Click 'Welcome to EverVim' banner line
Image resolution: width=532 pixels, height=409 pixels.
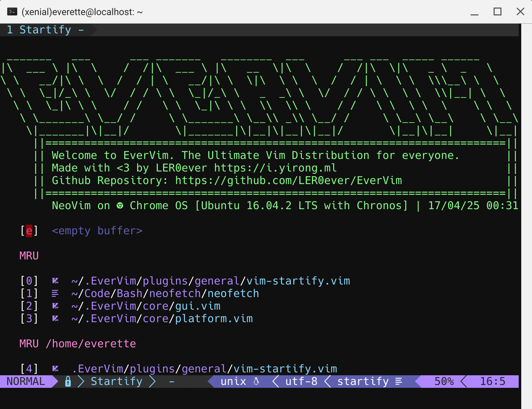[256, 155]
